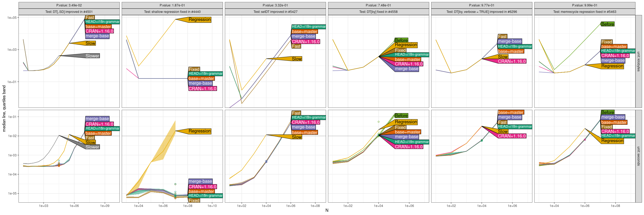The width and height of the screenshot is (644, 215).
Task: Click 'Fast' label in DT[by, verbose] kilobytes panel
Action: point(502,37)
